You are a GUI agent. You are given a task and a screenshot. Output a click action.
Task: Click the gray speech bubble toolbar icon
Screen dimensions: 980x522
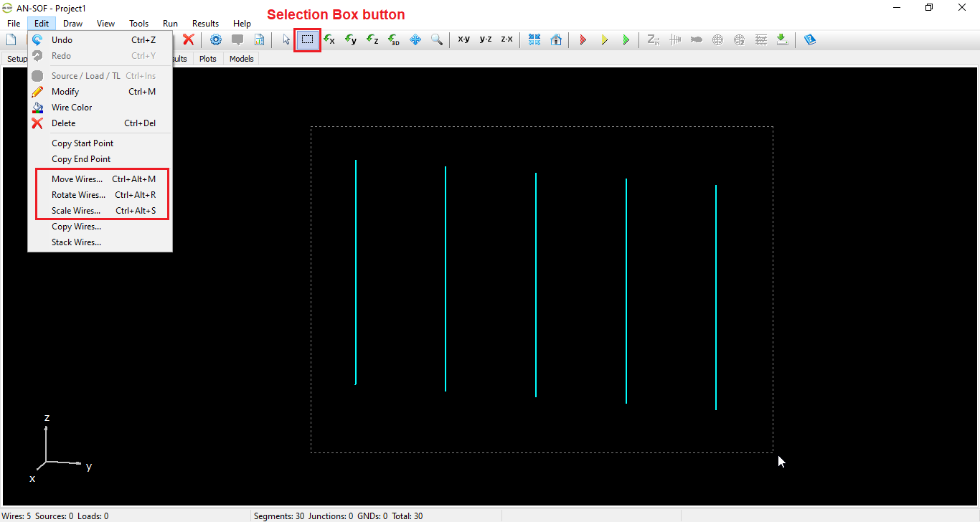click(237, 39)
